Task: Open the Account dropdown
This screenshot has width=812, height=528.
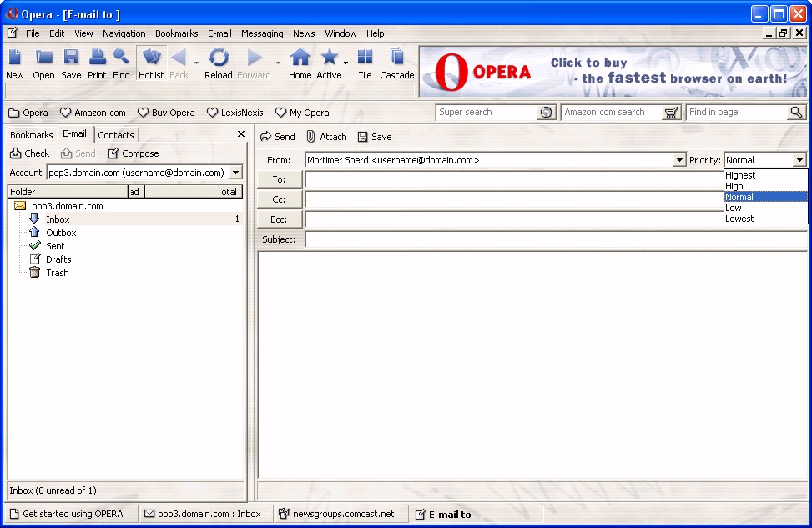Action: [235, 173]
